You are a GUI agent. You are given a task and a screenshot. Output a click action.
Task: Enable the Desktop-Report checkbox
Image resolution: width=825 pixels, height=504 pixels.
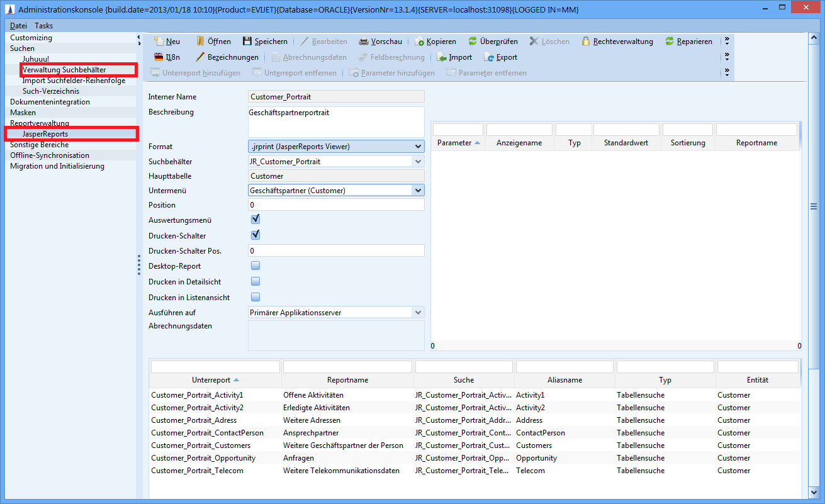(255, 266)
